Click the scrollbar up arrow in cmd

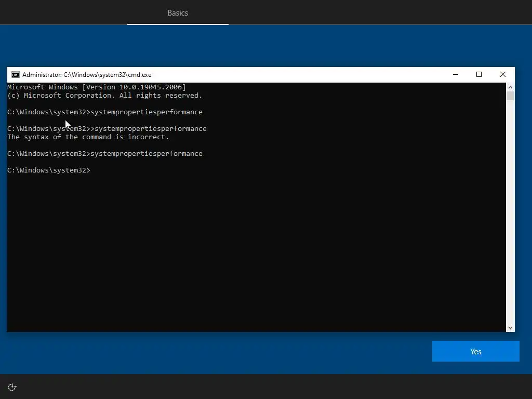pos(510,87)
